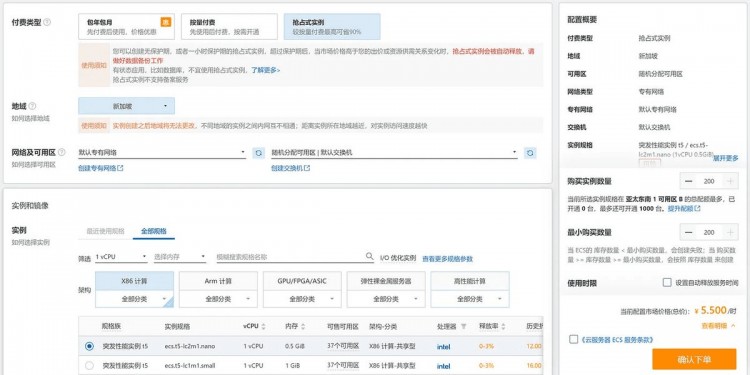The width and height of the screenshot is (750, 375).
Task: Increase 最小购买数量 with plus button
Action: click(x=730, y=232)
